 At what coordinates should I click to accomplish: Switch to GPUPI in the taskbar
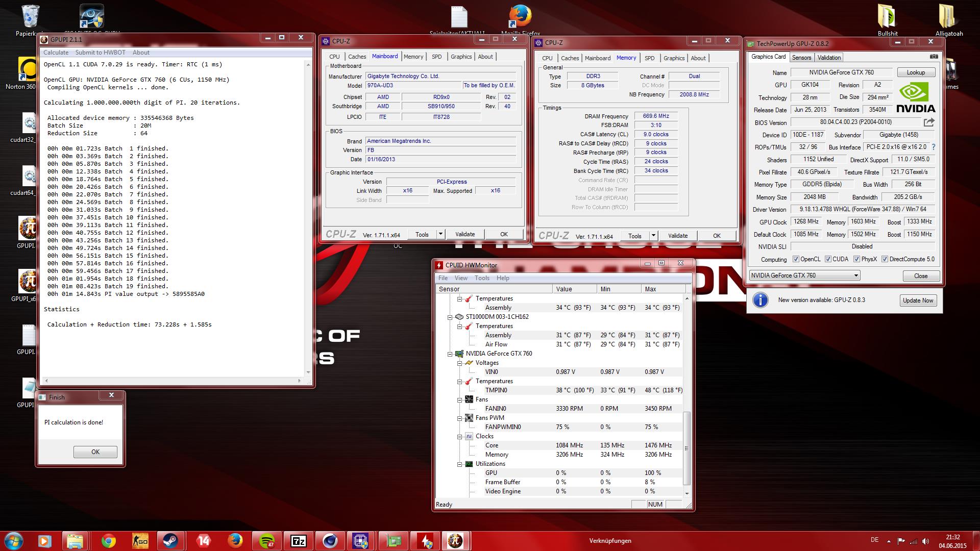[455, 541]
